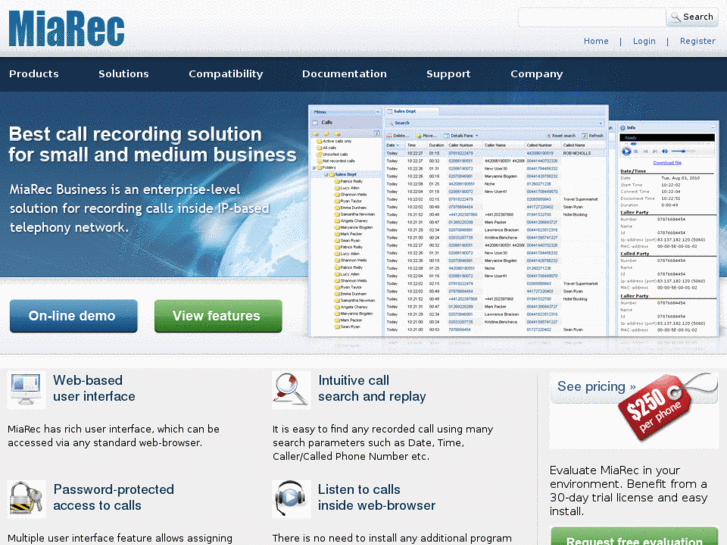Open the Compatibility menu
Viewport: 727px width, 545px height.
point(226,74)
